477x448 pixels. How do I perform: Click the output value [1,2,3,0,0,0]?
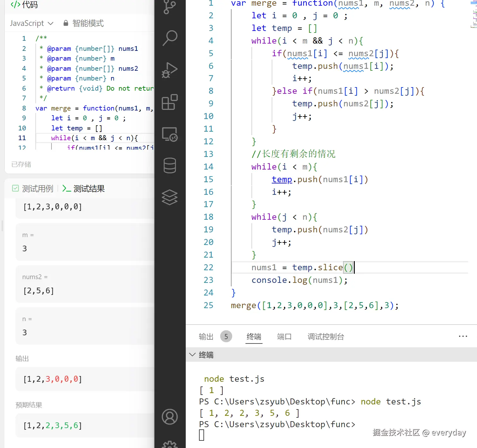(52, 379)
